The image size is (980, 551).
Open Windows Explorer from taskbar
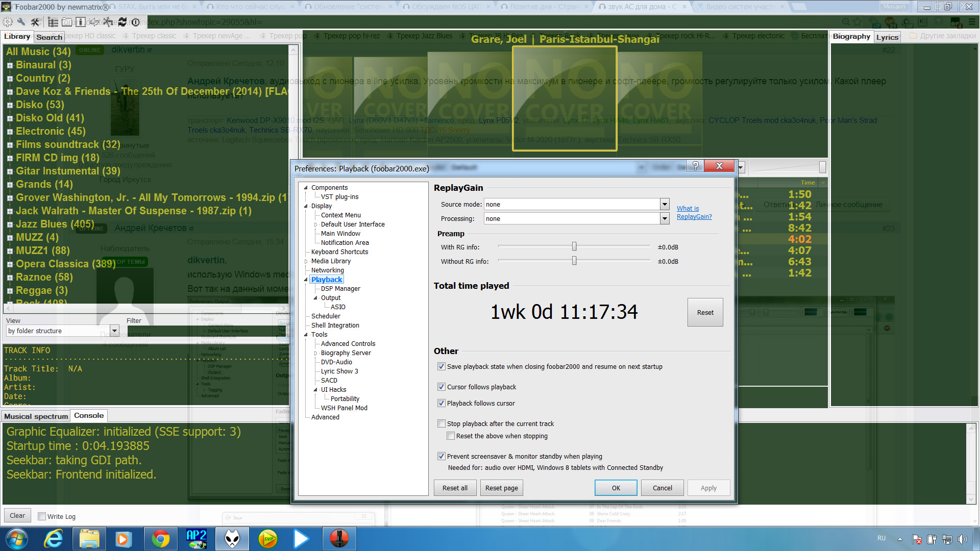(89, 539)
